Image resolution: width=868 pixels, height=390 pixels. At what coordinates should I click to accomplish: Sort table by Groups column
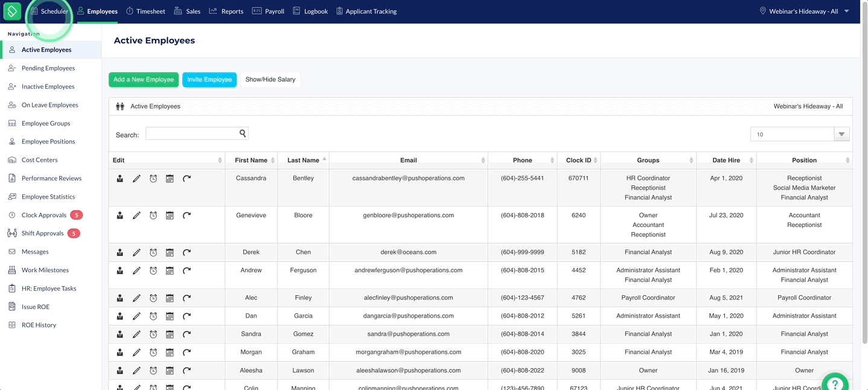pos(648,160)
